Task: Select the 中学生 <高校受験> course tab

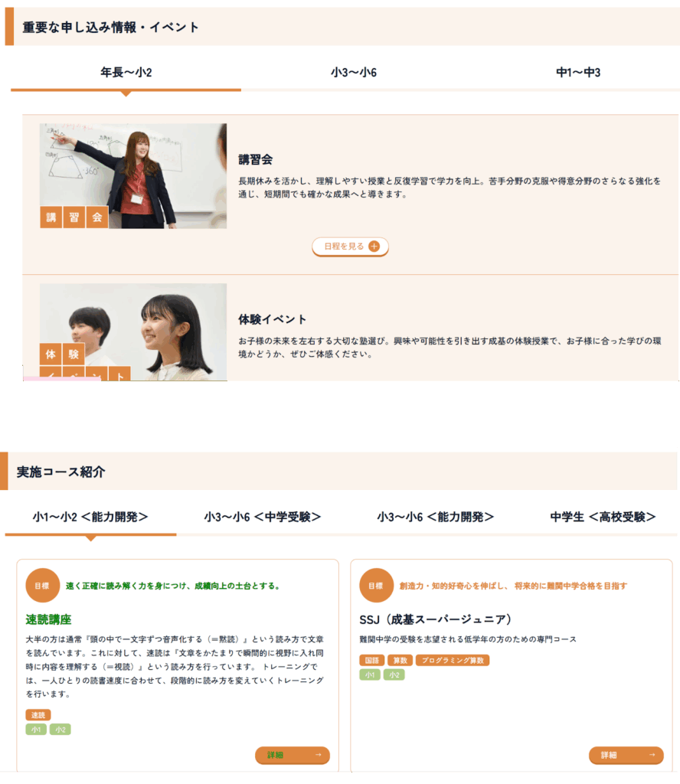Action: coord(603,517)
